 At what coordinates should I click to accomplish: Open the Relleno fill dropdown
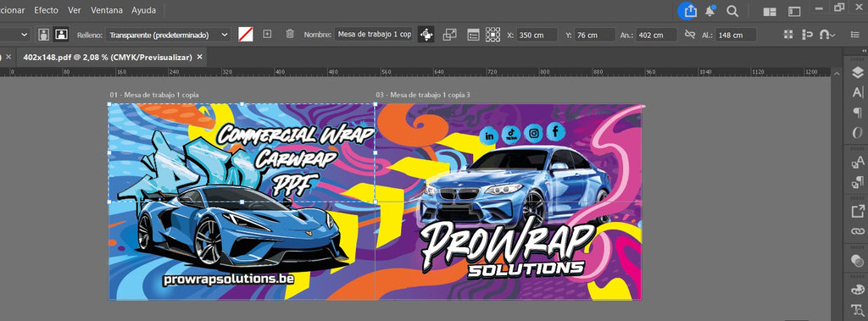click(168, 35)
